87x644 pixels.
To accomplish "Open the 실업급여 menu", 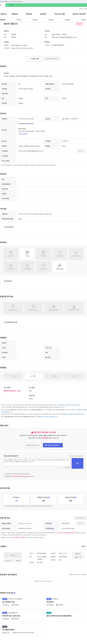I will 43,14.
